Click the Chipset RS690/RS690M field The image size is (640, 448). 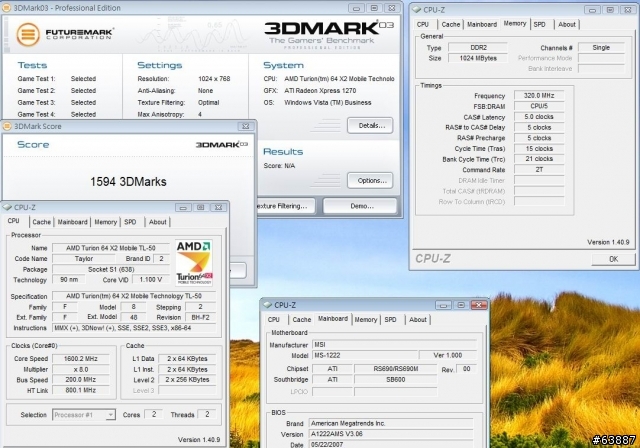click(x=395, y=369)
